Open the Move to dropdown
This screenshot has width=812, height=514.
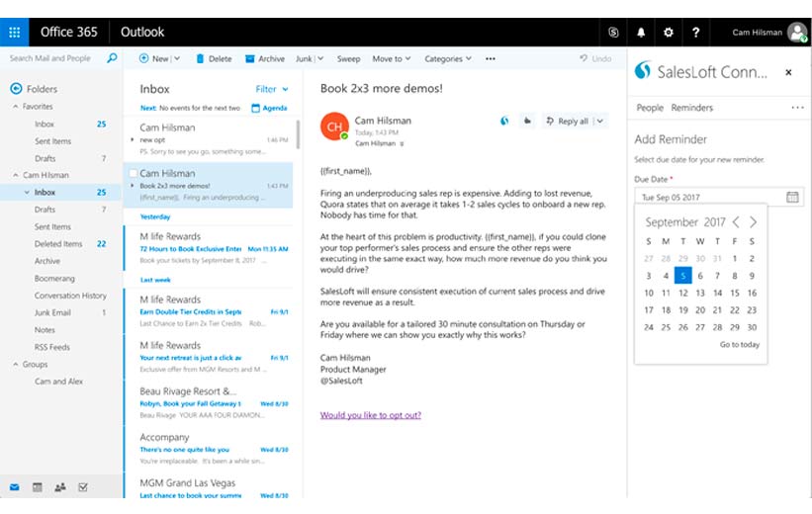pyautogui.click(x=391, y=59)
